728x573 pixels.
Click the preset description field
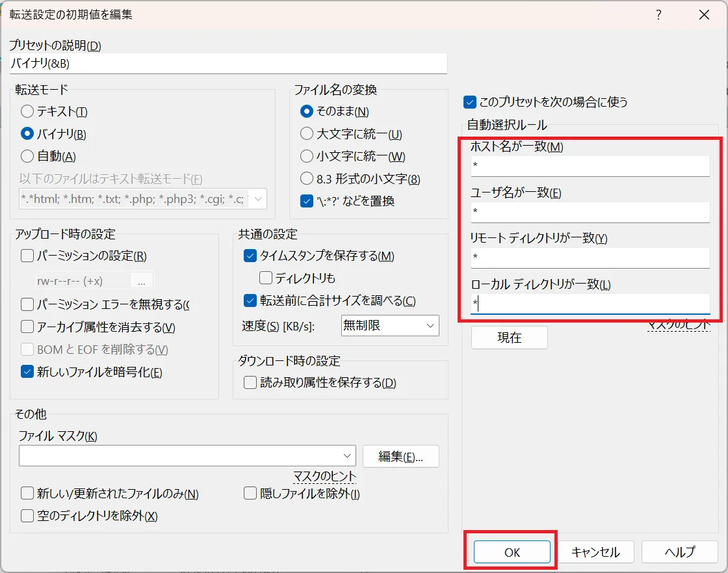tap(228, 63)
